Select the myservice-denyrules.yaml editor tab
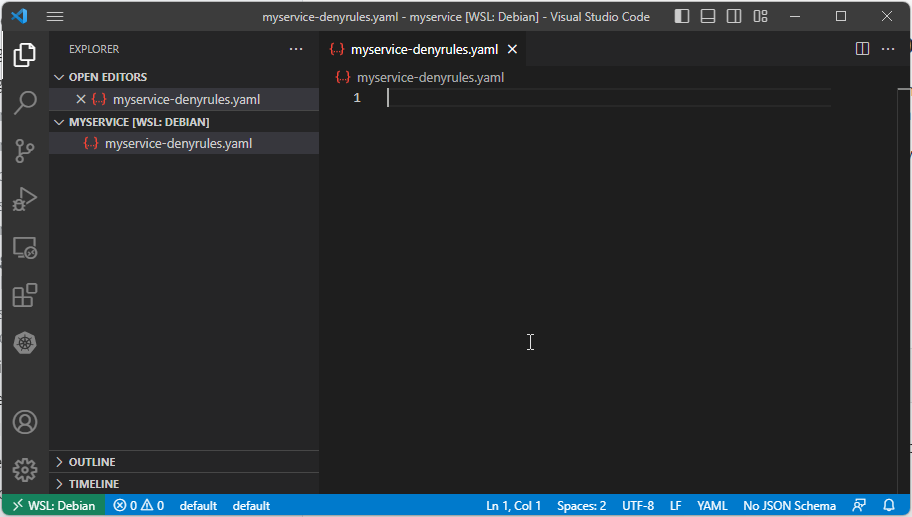 click(424, 49)
